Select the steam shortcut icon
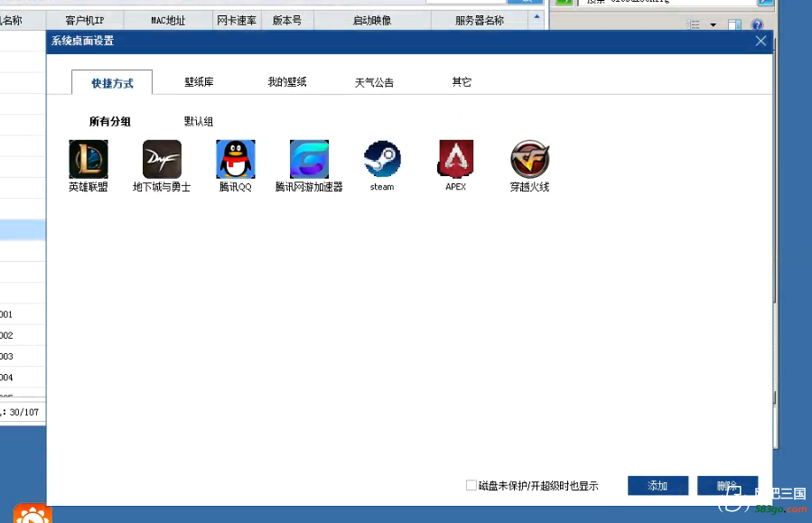 (x=382, y=160)
